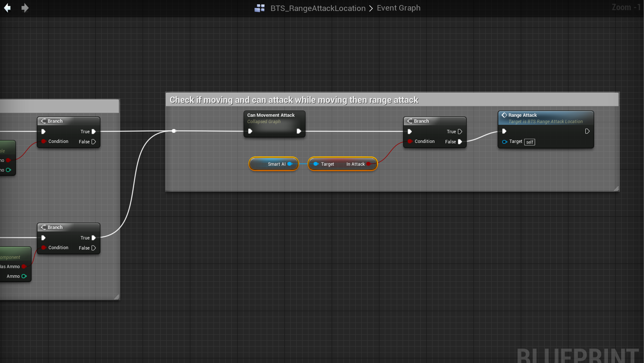Viewport: 644px width, 363px height.
Task: Click the Range Attack node function icon
Action: (504, 115)
